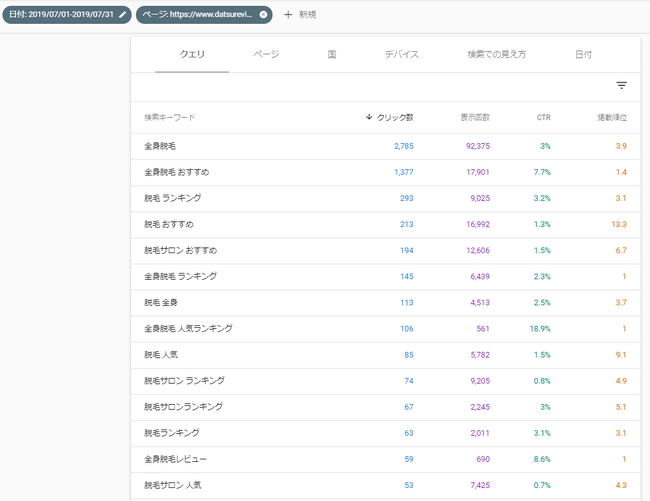This screenshot has width=650, height=501.
Task: Click the 全身脱毛 人気ランキング query row
Action: [x=188, y=328]
